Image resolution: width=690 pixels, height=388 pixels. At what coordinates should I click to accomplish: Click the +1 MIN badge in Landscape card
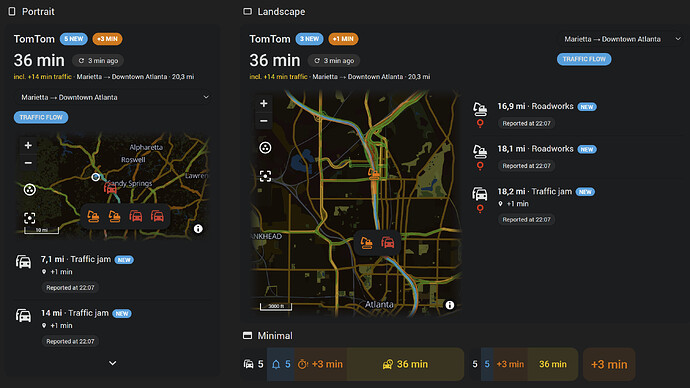343,39
